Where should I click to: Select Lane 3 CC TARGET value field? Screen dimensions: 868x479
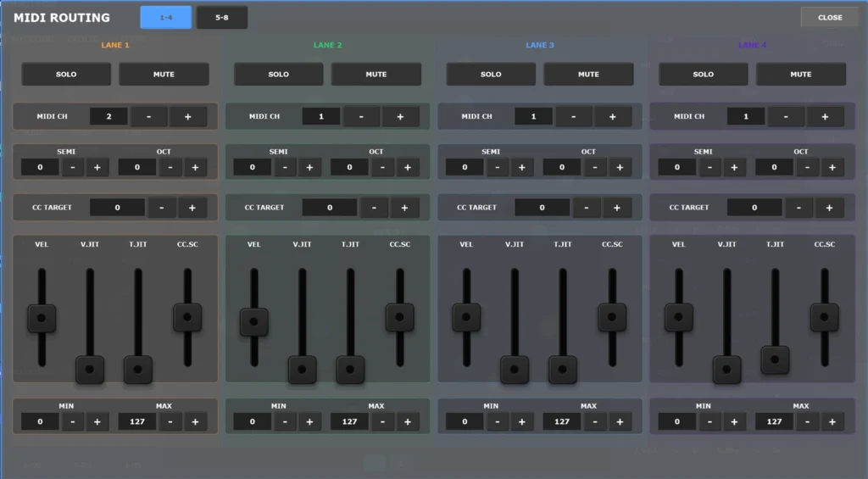542,208
